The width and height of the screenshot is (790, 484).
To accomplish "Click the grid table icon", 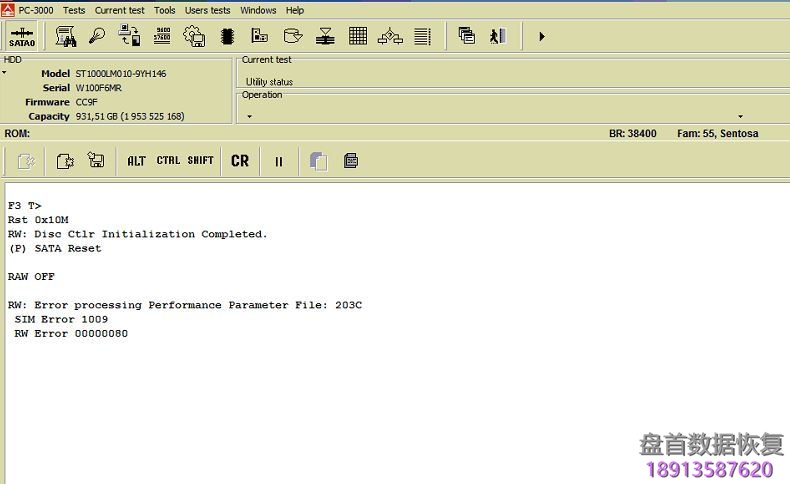I will [x=357, y=37].
